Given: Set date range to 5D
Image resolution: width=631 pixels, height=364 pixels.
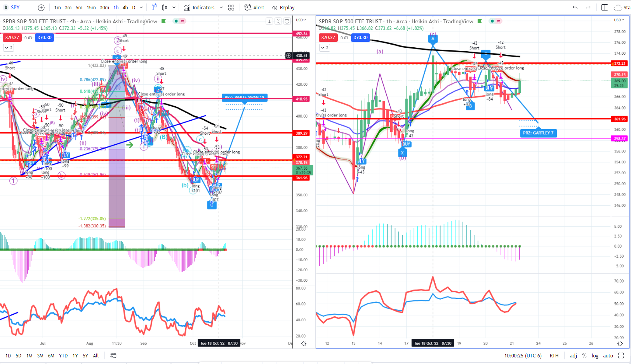Looking at the screenshot, I should pos(19,355).
